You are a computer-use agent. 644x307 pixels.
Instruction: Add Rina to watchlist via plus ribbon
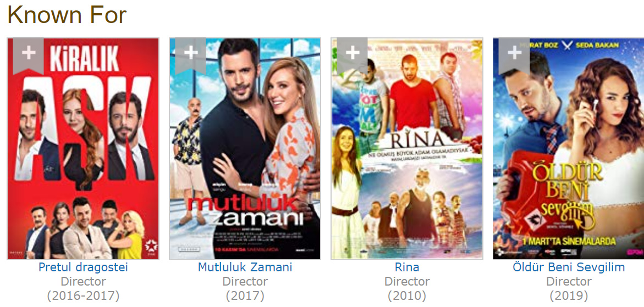tap(353, 55)
